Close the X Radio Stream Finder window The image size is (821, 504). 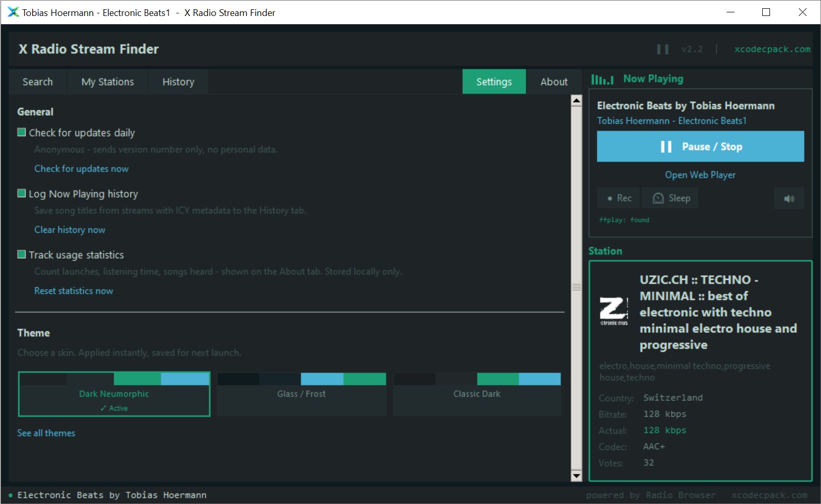point(802,12)
